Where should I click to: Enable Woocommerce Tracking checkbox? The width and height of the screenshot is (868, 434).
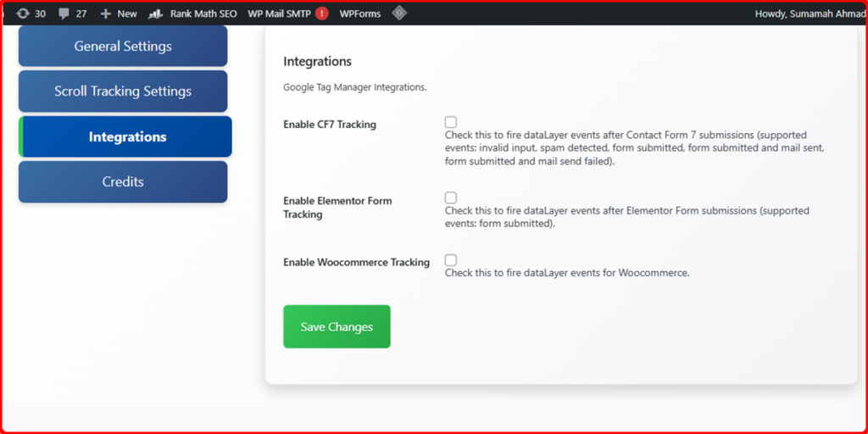coord(451,259)
